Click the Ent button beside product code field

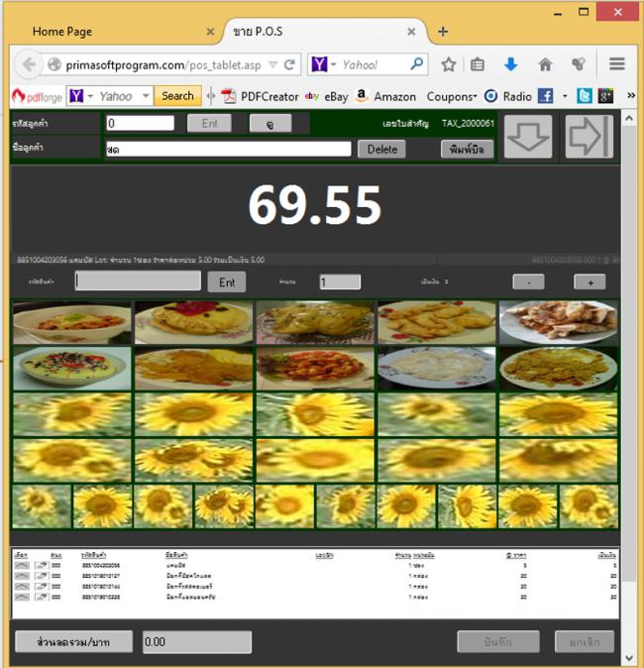pos(227,282)
